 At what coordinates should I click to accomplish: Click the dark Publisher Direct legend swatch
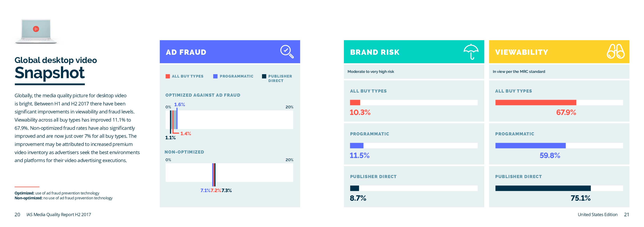click(x=264, y=76)
